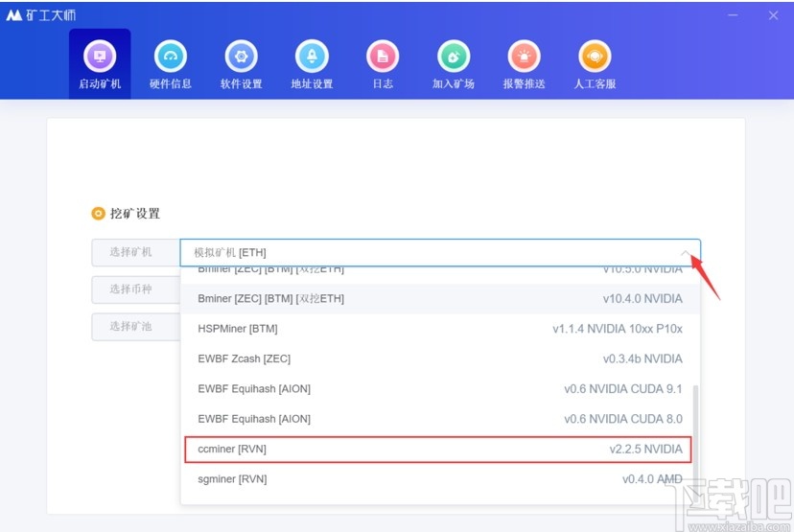
Task: Click the 选择矿池 label
Action: (x=130, y=326)
